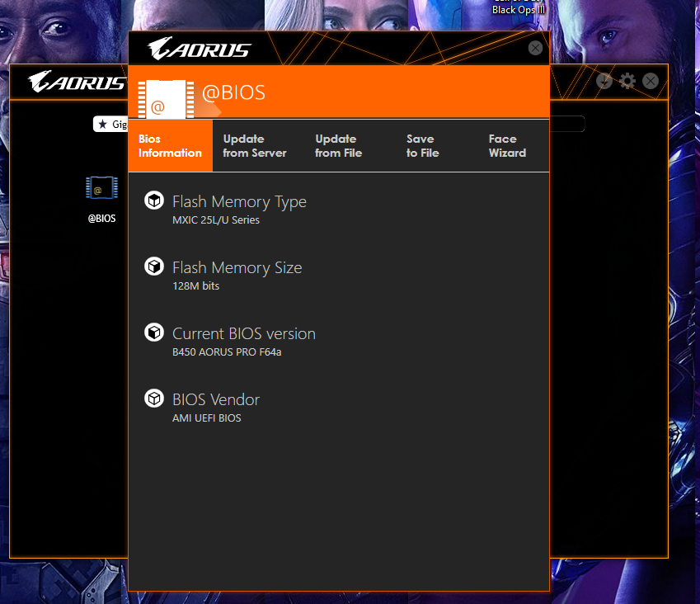Close the background App Center window
700x604 pixels.
tap(651, 81)
